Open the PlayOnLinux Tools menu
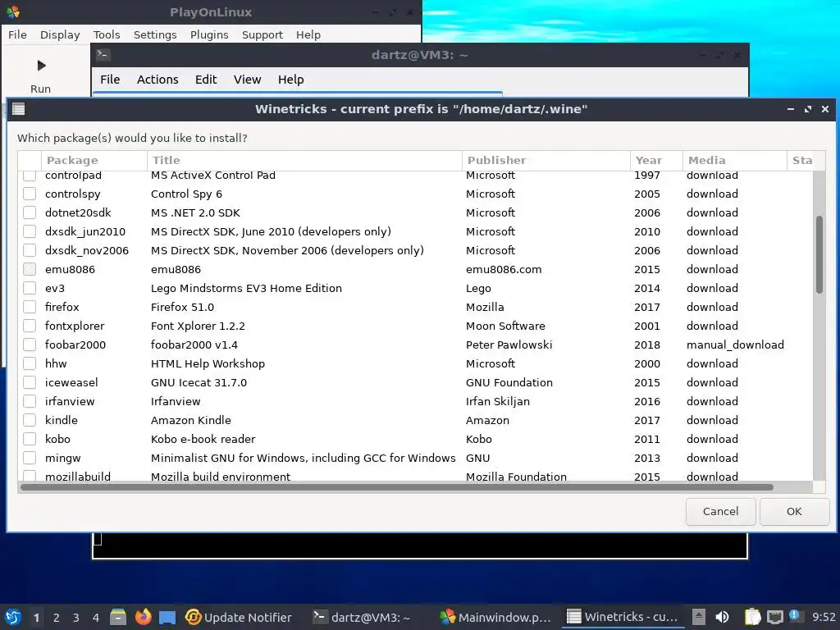 (107, 34)
